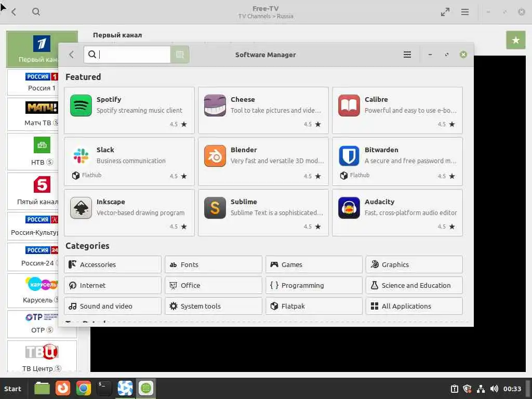The width and height of the screenshot is (532, 399).
Task: Open the Spotify app card
Action: [129, 110]
